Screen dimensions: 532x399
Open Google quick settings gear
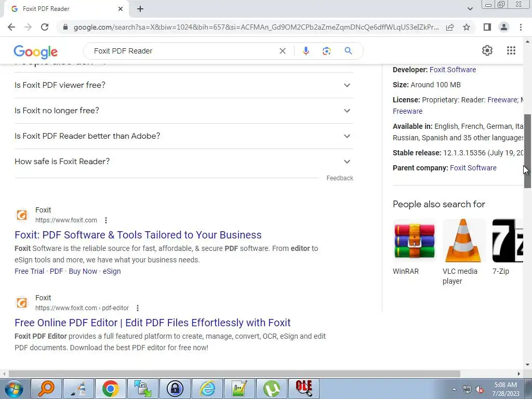(x=487, y=50)
